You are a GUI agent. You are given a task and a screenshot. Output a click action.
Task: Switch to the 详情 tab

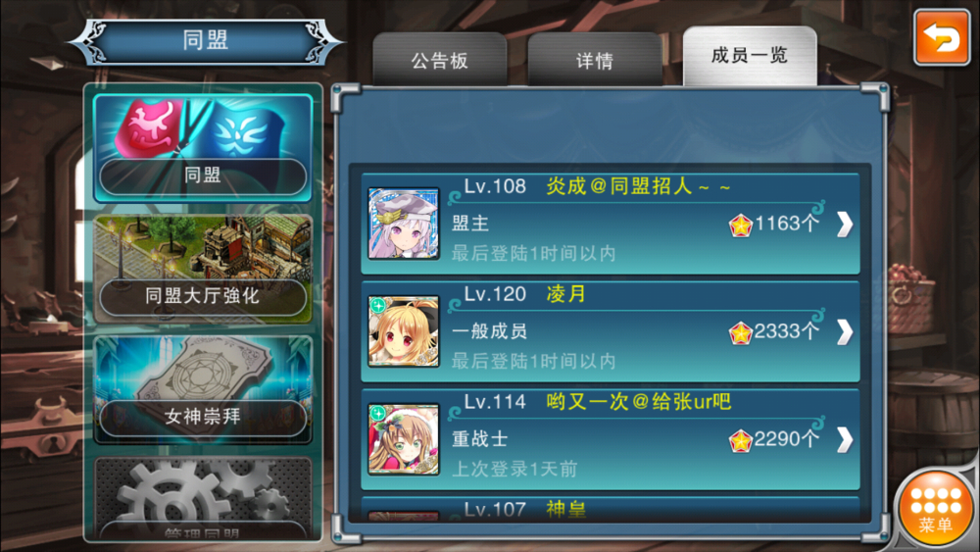(x=595, y=60)
